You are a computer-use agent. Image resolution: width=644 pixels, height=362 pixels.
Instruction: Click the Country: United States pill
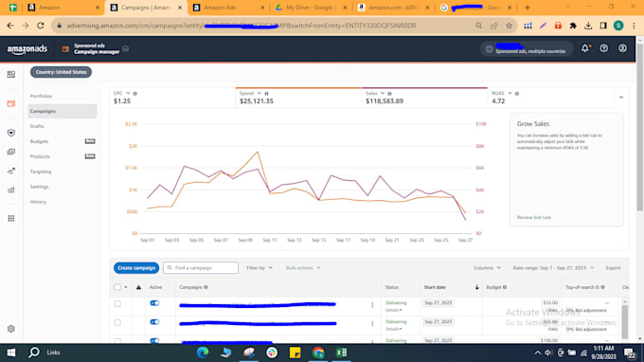tap(61, 72)
